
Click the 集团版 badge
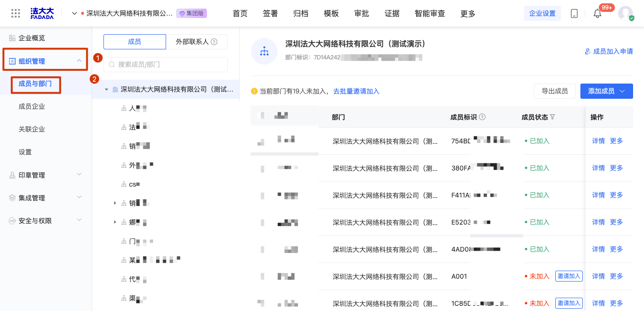192,13
